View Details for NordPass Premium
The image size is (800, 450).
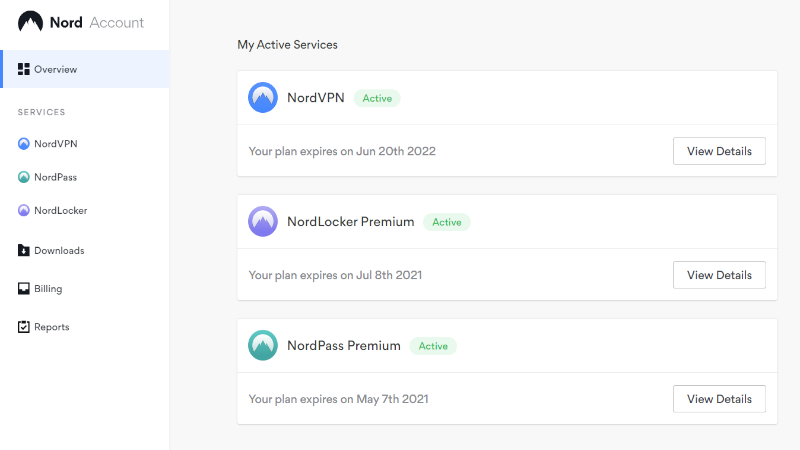pos(719,399)
